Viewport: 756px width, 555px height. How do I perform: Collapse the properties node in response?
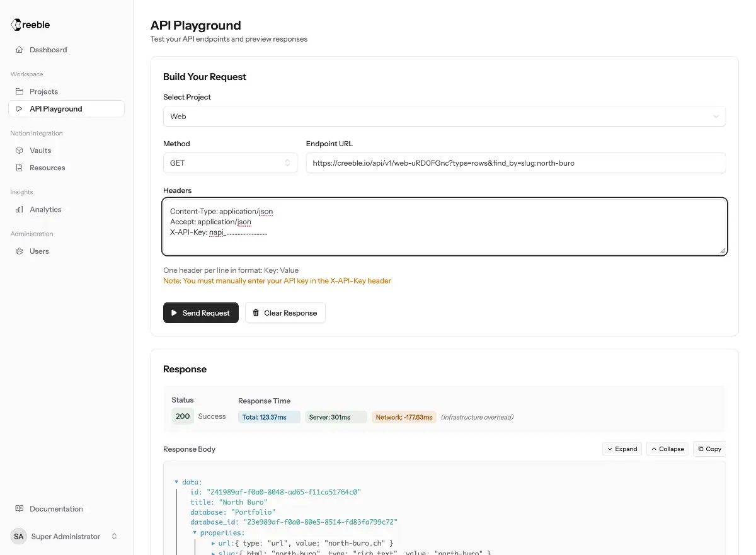[x=195, y=532]
